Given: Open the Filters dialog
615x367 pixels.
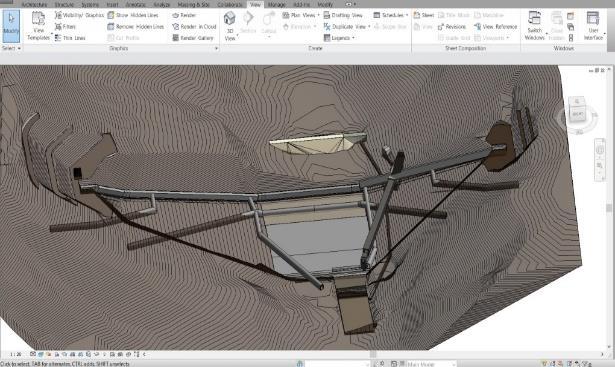Looking at the screenshot, I should click(65, 27).
